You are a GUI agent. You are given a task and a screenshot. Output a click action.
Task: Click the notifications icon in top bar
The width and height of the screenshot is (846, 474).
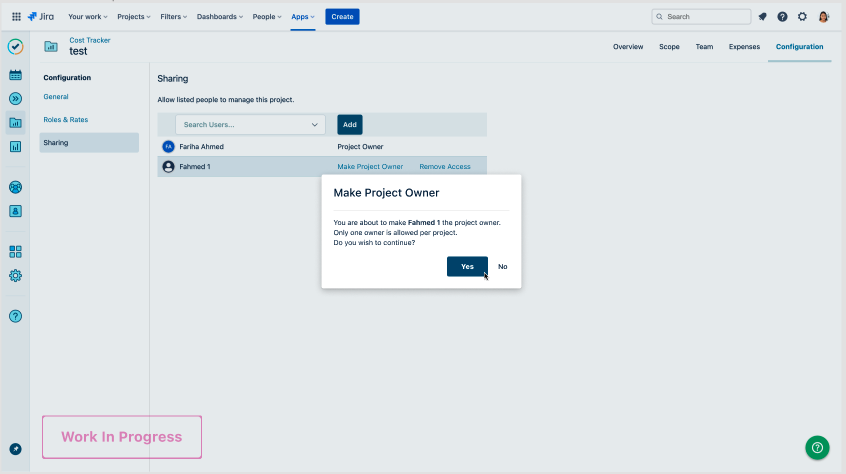click(x=762, y=17)
